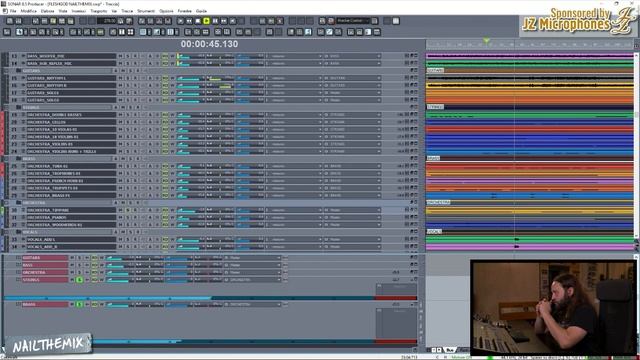Adjust pan slider of track 16
The width and height of the screenshot is (640, 360).
(220, 85)
